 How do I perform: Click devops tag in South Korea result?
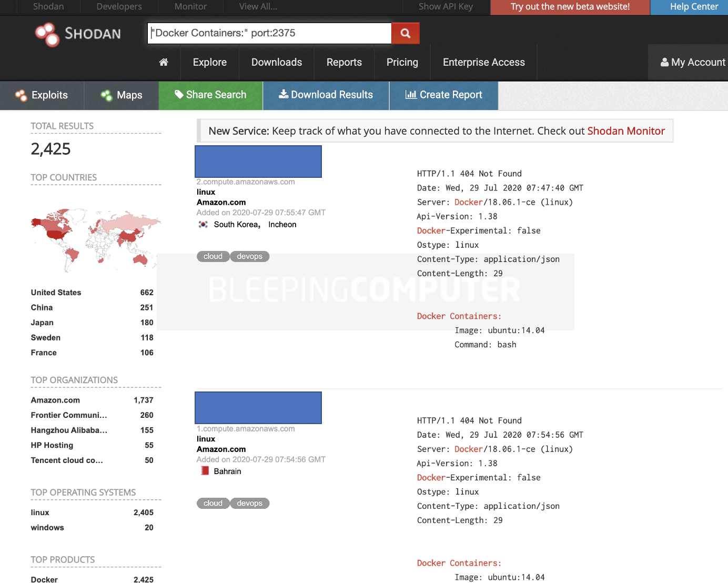(x=250, y=256)
